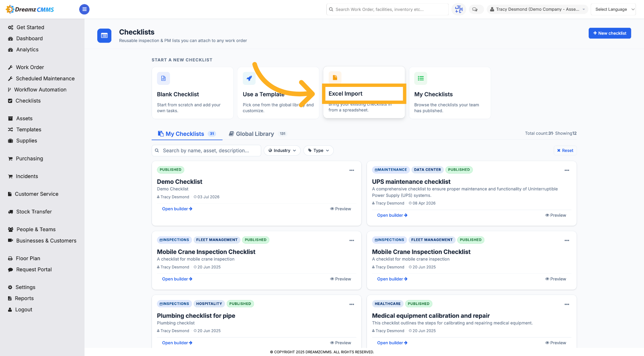Open the chat messages icon in header

(475, 9)
